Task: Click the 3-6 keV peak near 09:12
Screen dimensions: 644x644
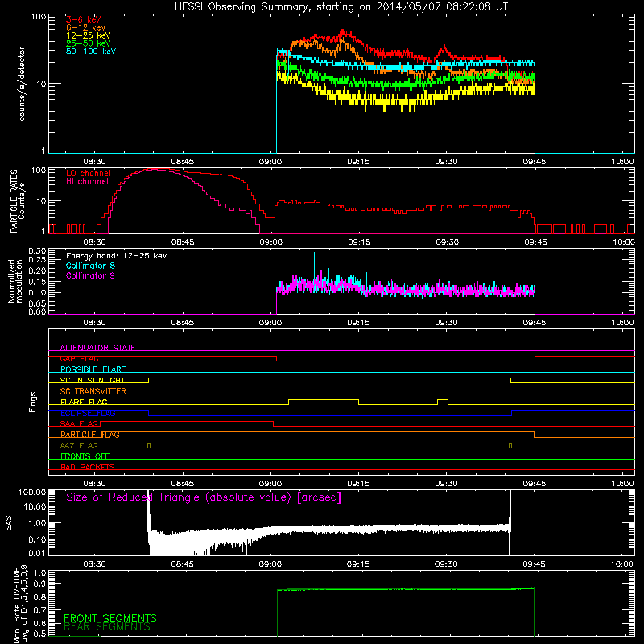Action: [343, 31]
